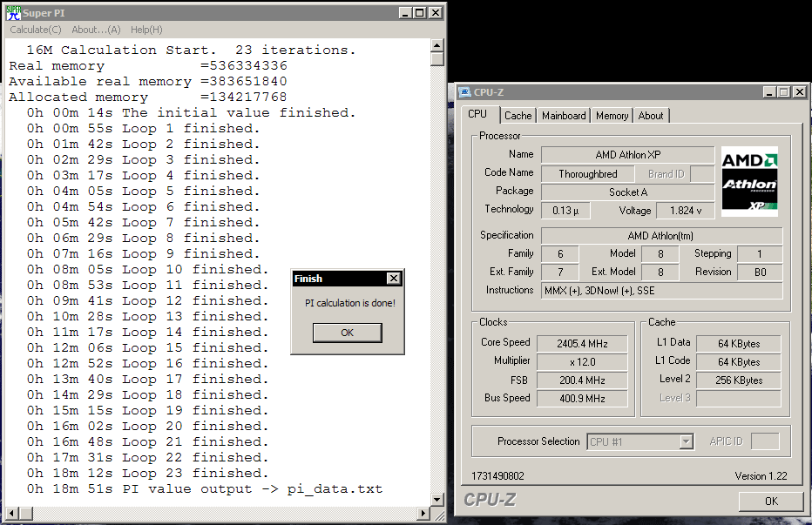The height and width of the screenshot is (525, 812).
Task: Click the Family value 6 field
Action: click(560, 253)
